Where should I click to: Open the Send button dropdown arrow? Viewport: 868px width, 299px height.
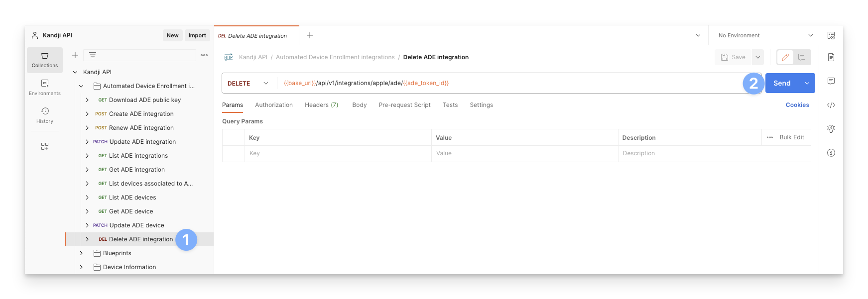tap(807, 83)
